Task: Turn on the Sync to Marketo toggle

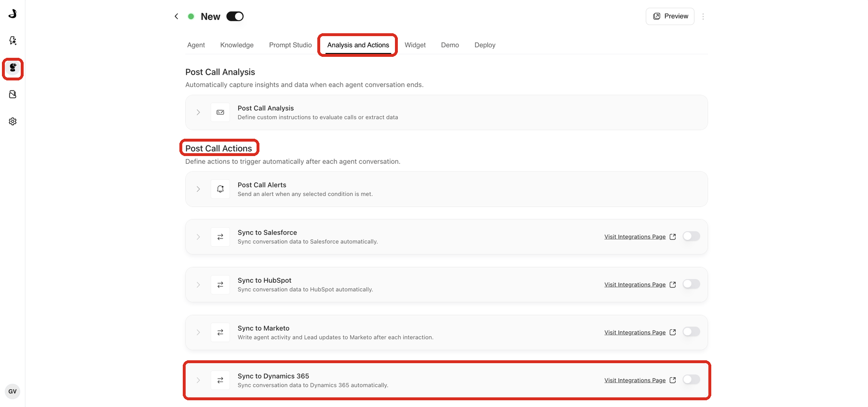Action: [691, 331]
